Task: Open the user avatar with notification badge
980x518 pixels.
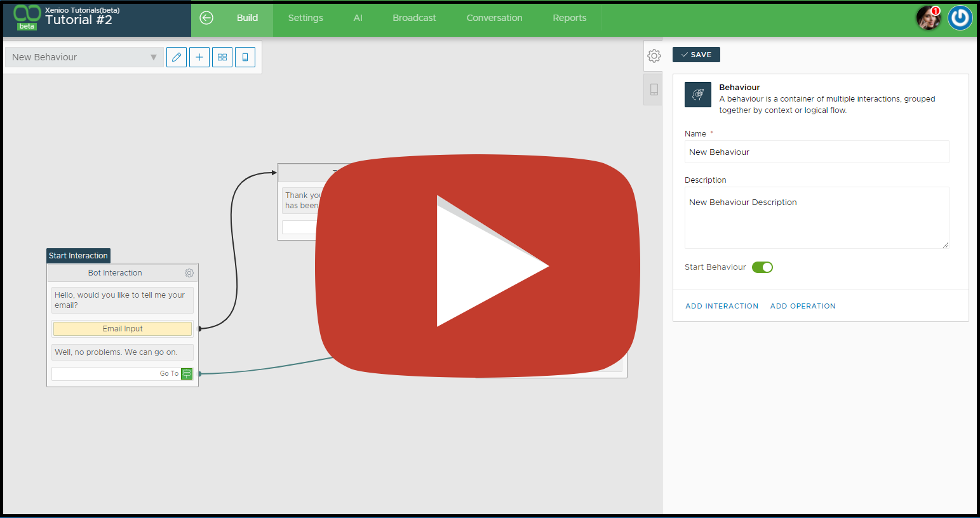Action: point(928,18)
